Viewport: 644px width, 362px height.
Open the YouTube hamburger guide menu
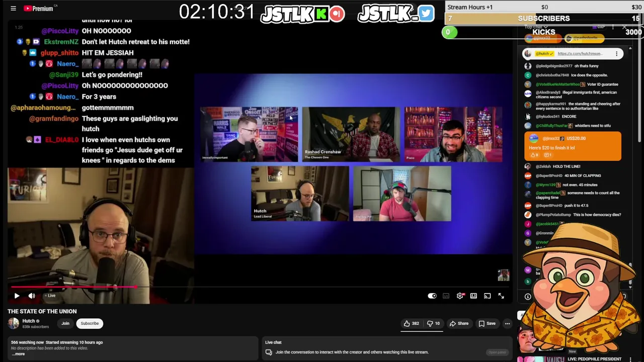pos(13,9)
